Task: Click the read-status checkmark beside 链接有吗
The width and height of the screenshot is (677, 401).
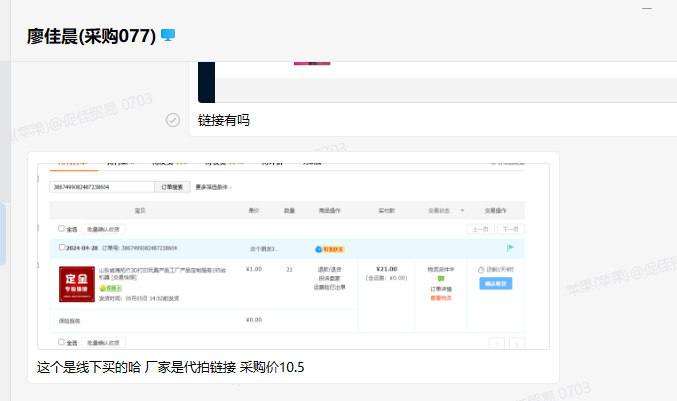Action: pos(173,120)
